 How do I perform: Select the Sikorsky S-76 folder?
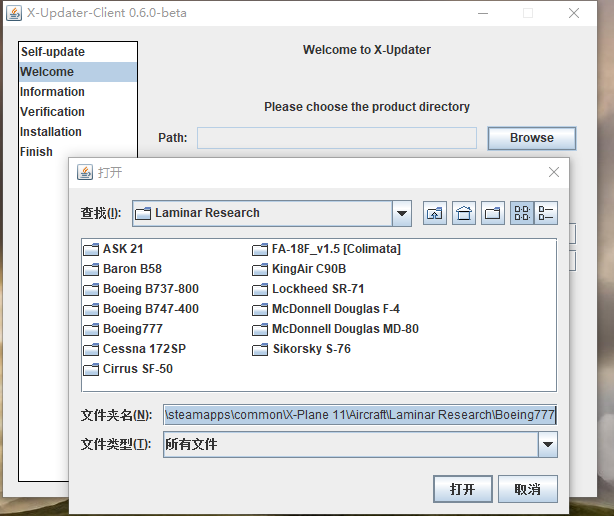coord(302,349)
